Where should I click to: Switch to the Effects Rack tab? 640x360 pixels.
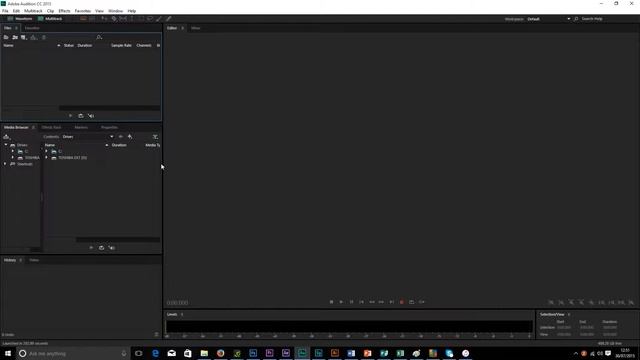[51, 127]
